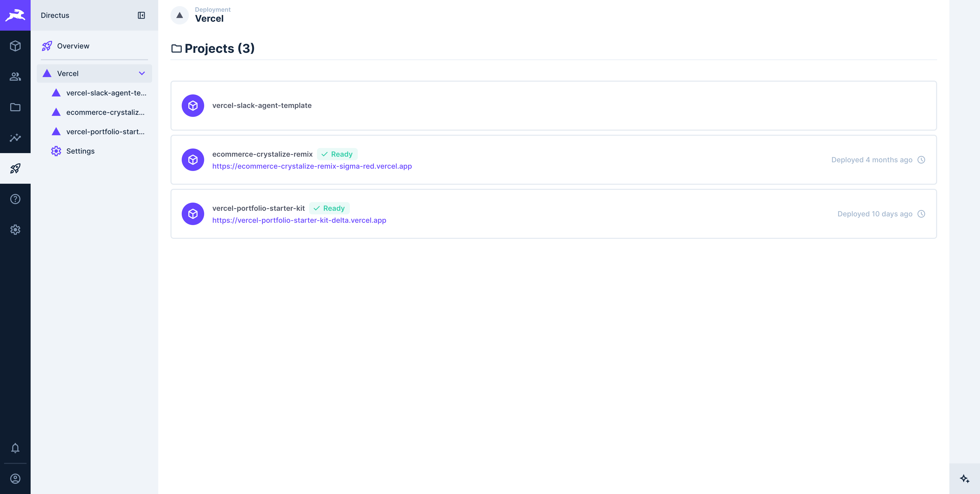Image resolution: width=980 pixels, height=494 pixels.
Task: Select Overview in the navigation
Action: click(73, 46)
